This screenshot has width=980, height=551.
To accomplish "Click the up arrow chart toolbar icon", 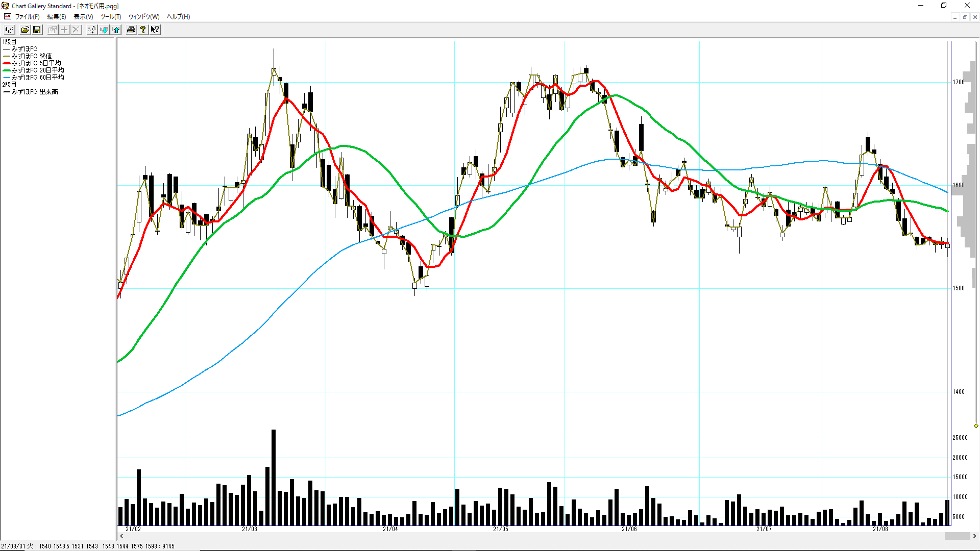I will tap(116, 30).
